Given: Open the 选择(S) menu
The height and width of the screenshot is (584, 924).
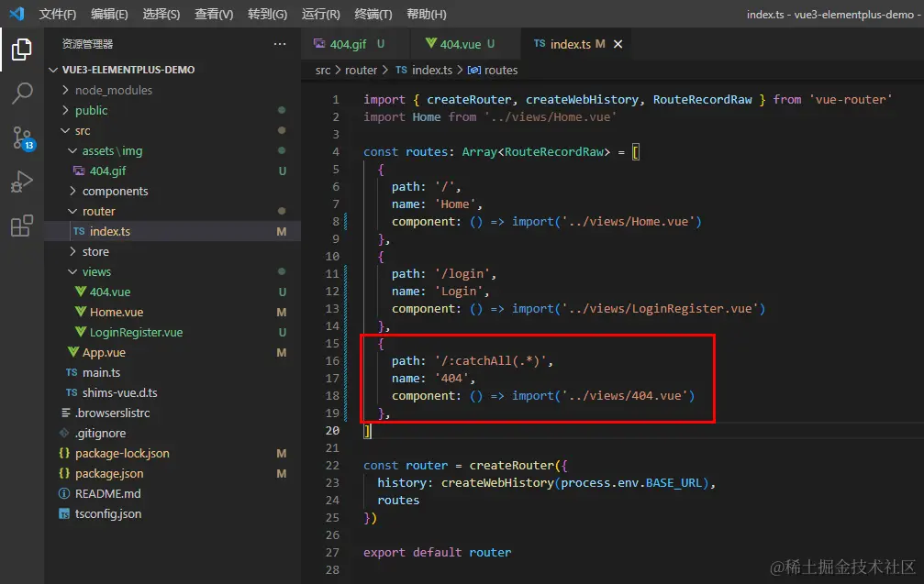Looking at the screenshot, I should [161, 14].
